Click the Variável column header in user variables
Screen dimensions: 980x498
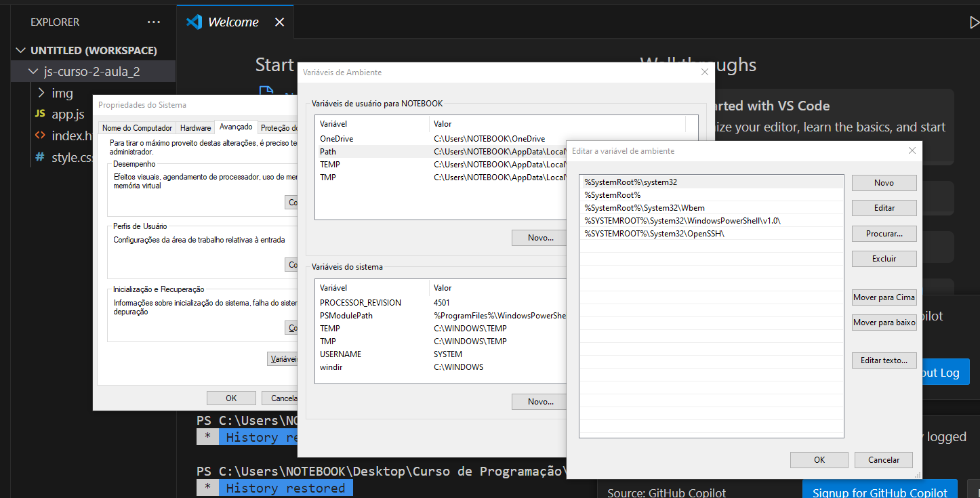372,124
